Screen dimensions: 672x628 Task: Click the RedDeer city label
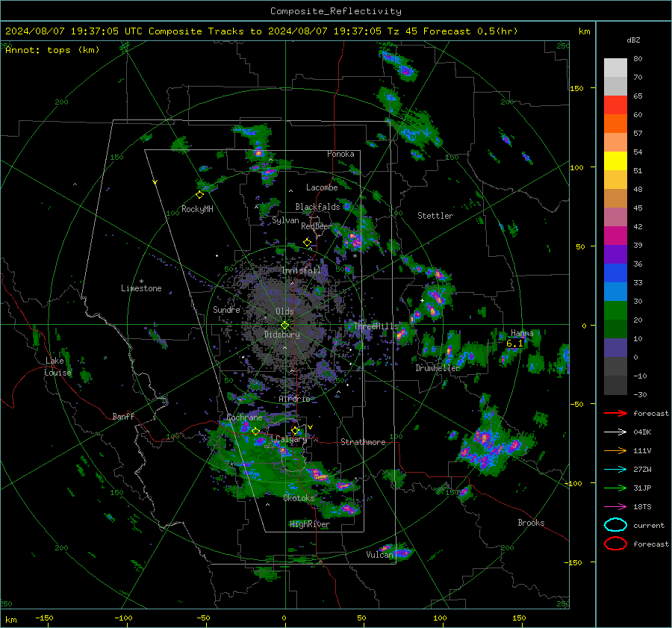coord(317,226)
